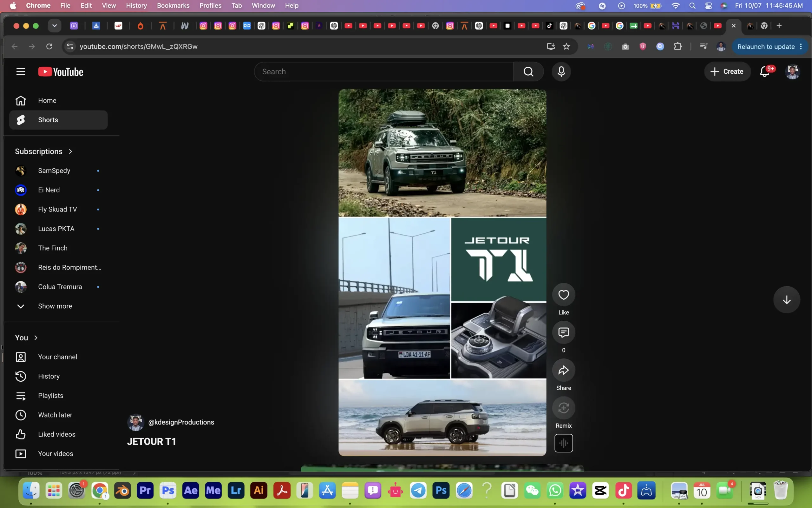Expand the You section chevron
812x508 pixels.
(36, 338)
